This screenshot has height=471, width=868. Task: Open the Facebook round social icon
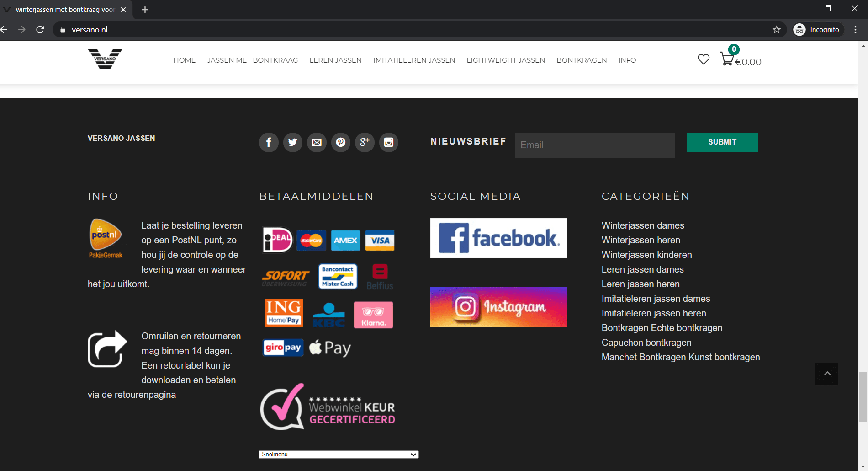(269, 142)
